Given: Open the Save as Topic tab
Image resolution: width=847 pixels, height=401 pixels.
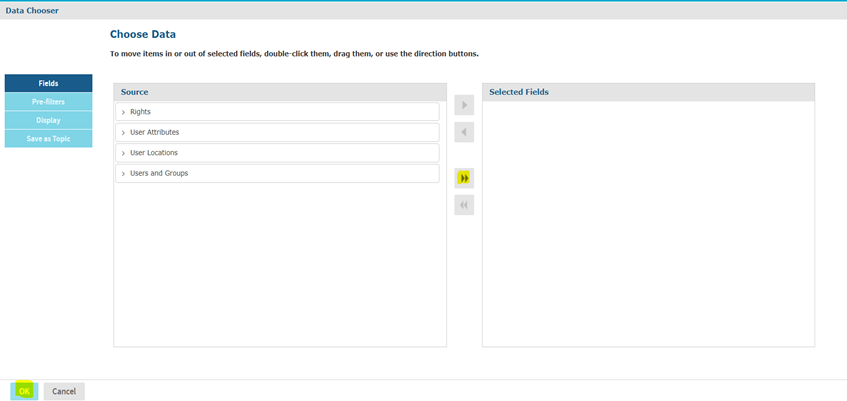Looking at the screenshot, I should (x=48, y=139).
